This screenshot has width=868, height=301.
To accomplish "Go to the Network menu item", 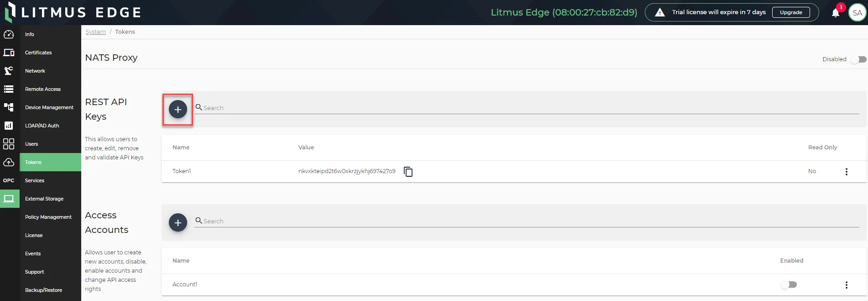I will point(50,71).
